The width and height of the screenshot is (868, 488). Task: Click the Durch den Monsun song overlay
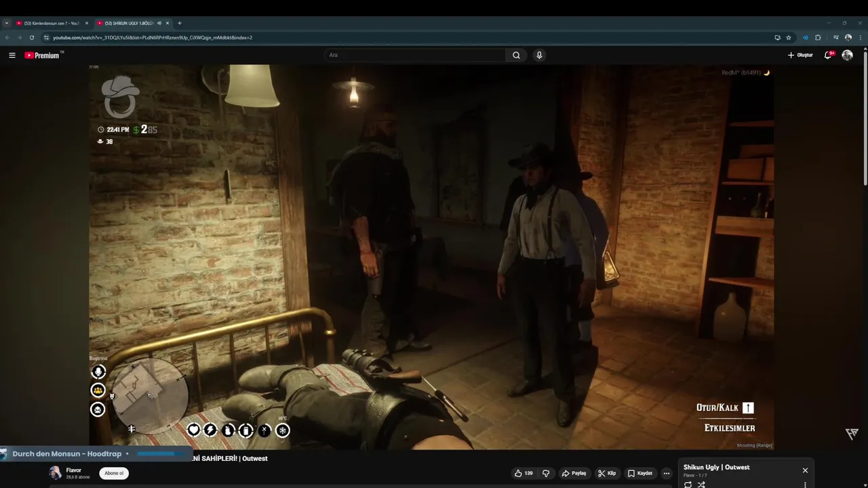tap(96, 454)
